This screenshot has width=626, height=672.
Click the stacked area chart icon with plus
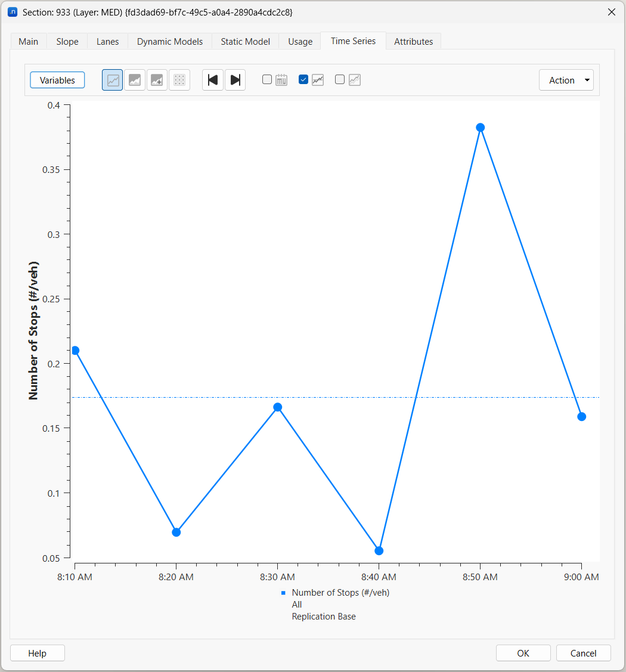(x=157, y=80)
